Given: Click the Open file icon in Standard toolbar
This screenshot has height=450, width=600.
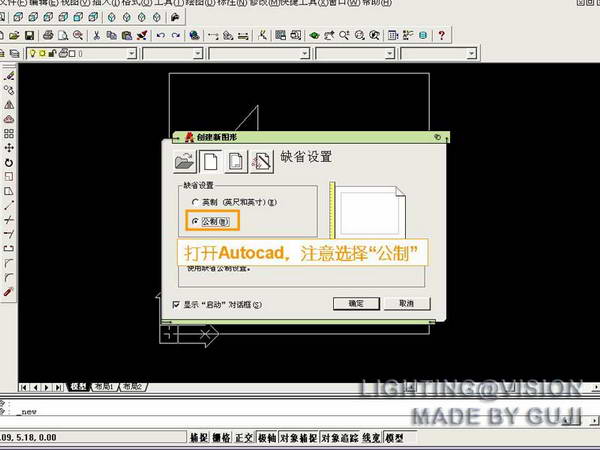Looking at the screenshot, I should [x=14, y=36].
